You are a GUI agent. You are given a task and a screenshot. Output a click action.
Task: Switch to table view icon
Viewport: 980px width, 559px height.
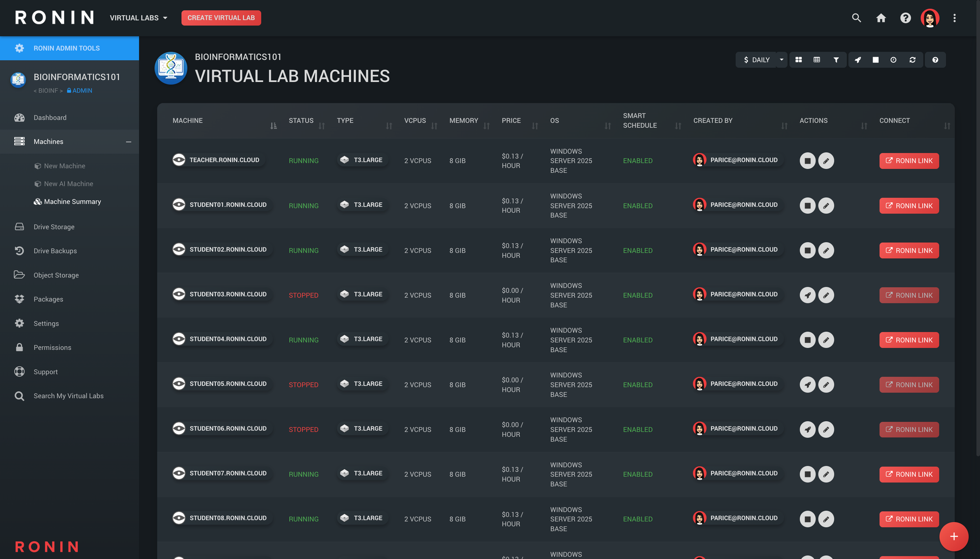pyautogui.click(x=817, y=60)
